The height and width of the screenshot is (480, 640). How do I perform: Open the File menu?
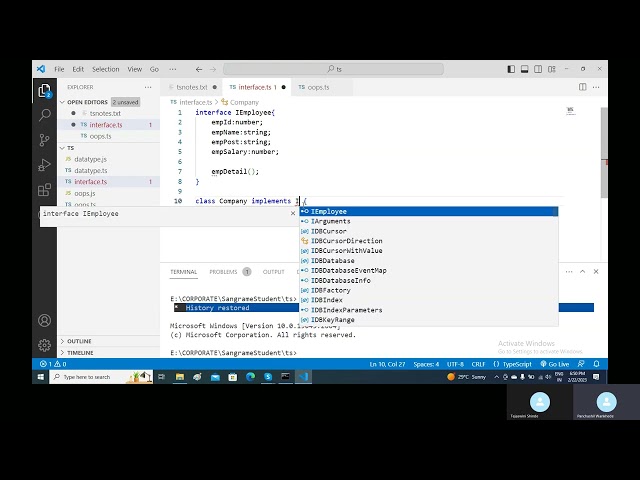click(59, 69)
